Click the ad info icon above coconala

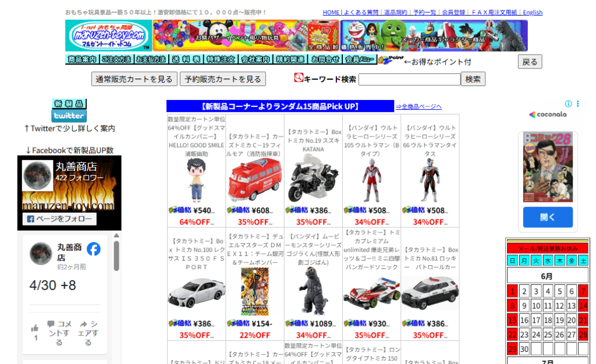[568, 104]
